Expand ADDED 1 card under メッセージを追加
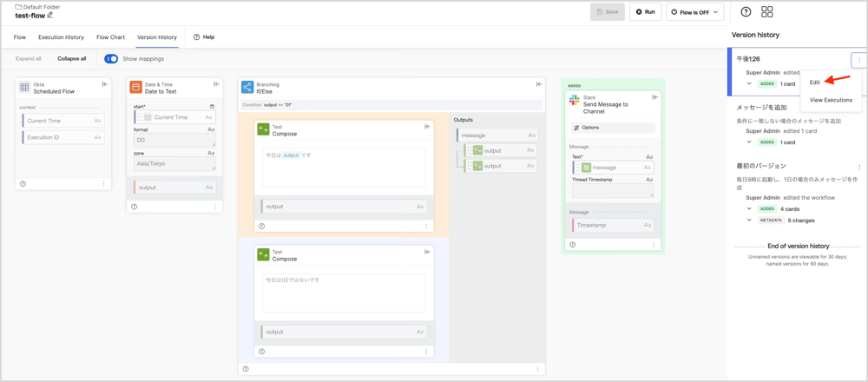 pos(749,142)
